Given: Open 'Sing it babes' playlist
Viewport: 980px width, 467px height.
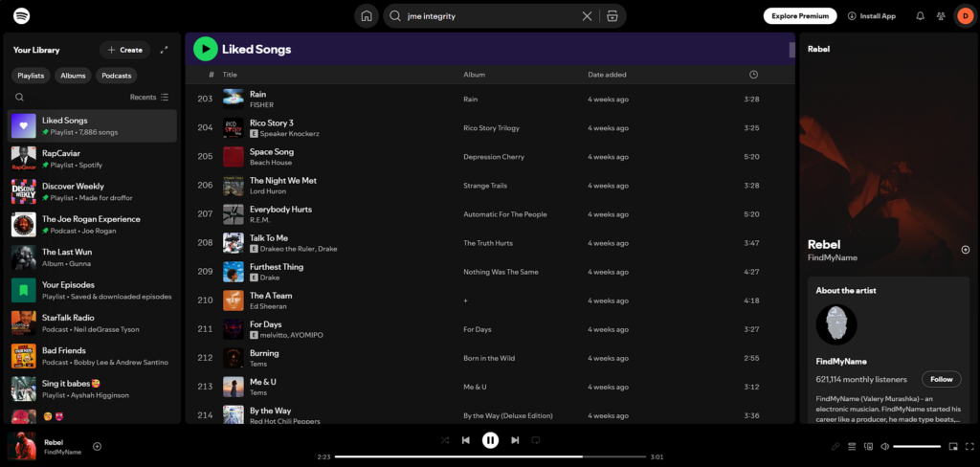Looking at the screenshot, I should [93, 389].
